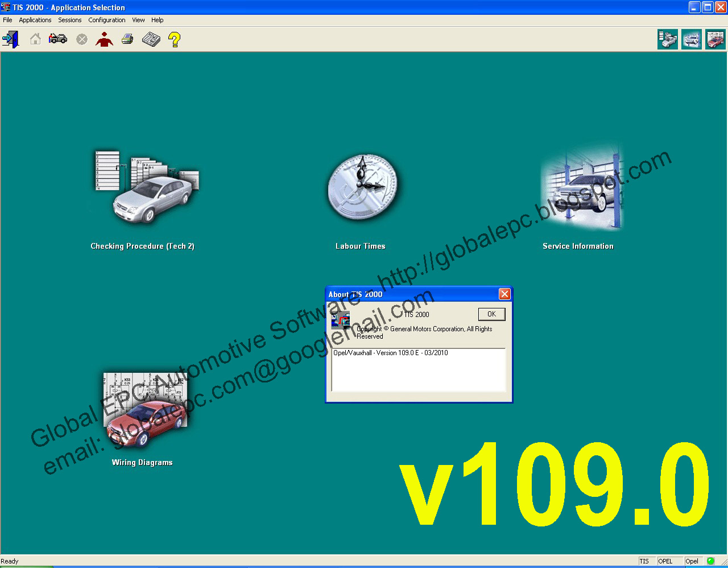The image size is (728, 568).
Task: Click the red car Wiring Diagrams shortcut top right
Action: coord(715,39)
